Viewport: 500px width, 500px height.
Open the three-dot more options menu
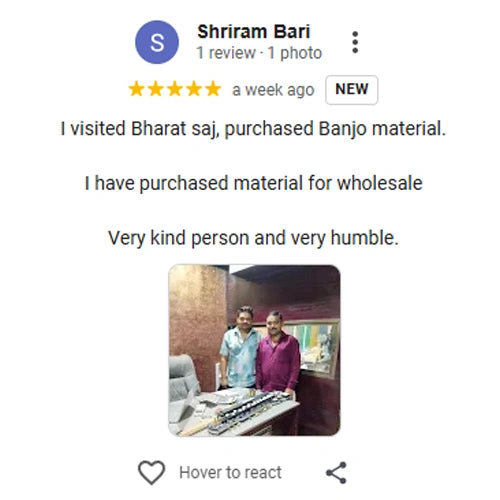click(x=355, y=42)
